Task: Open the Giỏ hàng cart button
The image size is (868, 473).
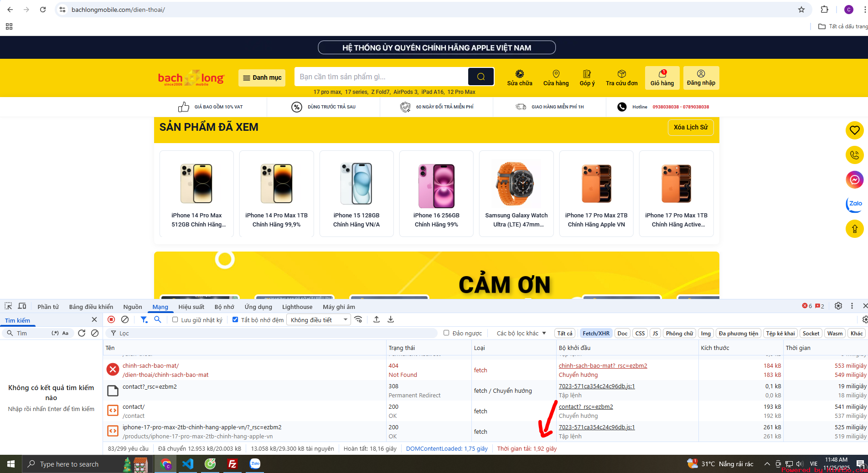Action: pos(662,78)
